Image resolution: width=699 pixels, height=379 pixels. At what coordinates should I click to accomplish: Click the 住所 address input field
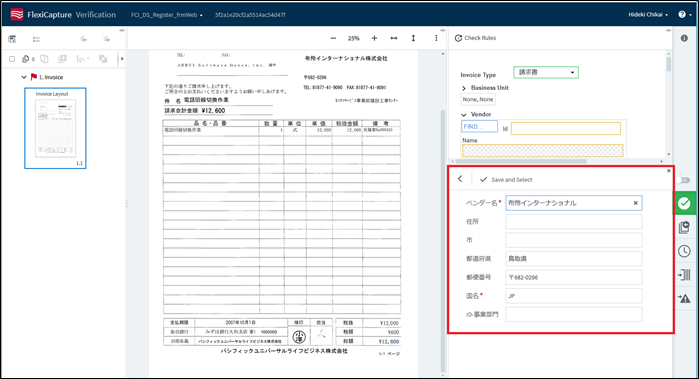pos(574,222)
